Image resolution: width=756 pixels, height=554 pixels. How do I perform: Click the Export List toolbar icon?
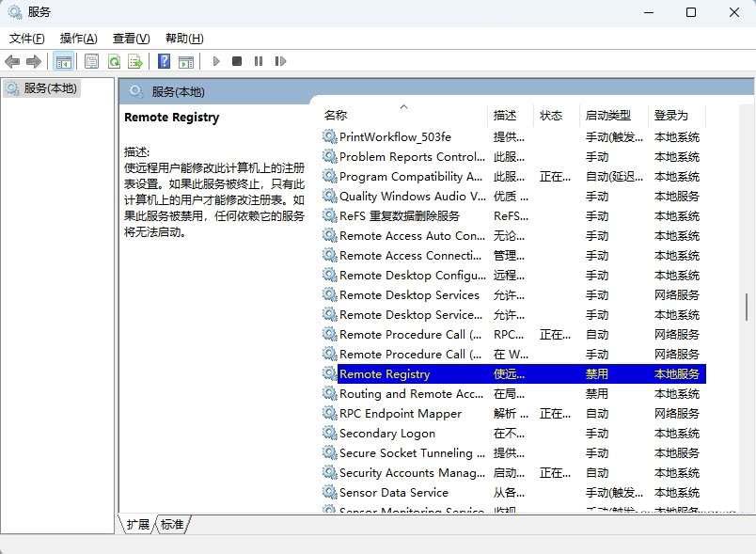(135, 61)
